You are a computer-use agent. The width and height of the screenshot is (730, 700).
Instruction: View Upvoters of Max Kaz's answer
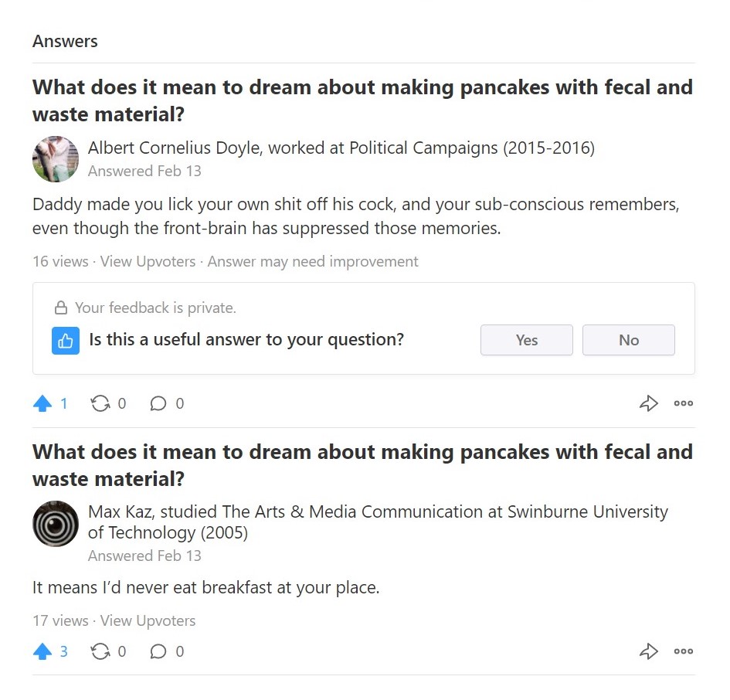coord(148,620)
